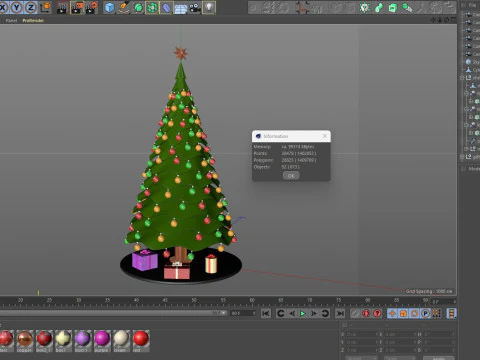Toggle the Rotation keyframe option
Screen dimensions: 480x360
(414, 313)
